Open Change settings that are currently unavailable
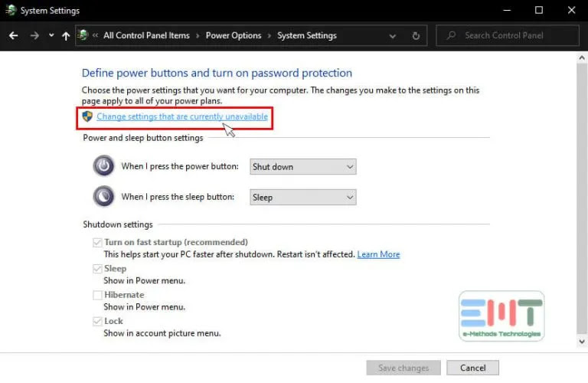This screenshot has width=588, height=383. coord(182,116)
